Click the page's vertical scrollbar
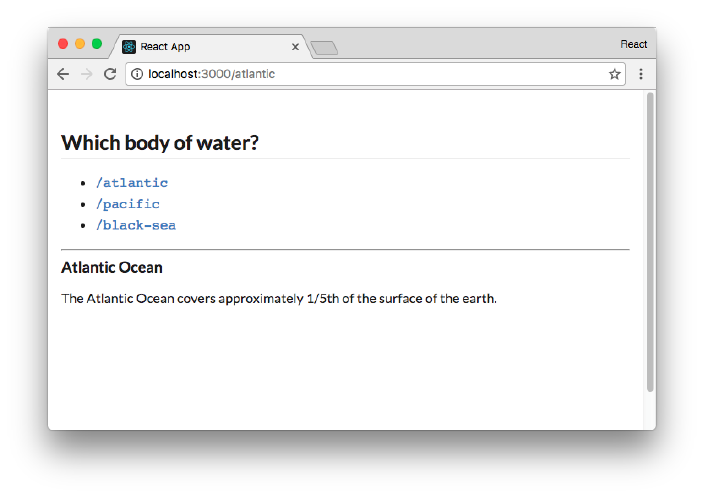This screenshot has width=703, height=497. click(650, 240)
